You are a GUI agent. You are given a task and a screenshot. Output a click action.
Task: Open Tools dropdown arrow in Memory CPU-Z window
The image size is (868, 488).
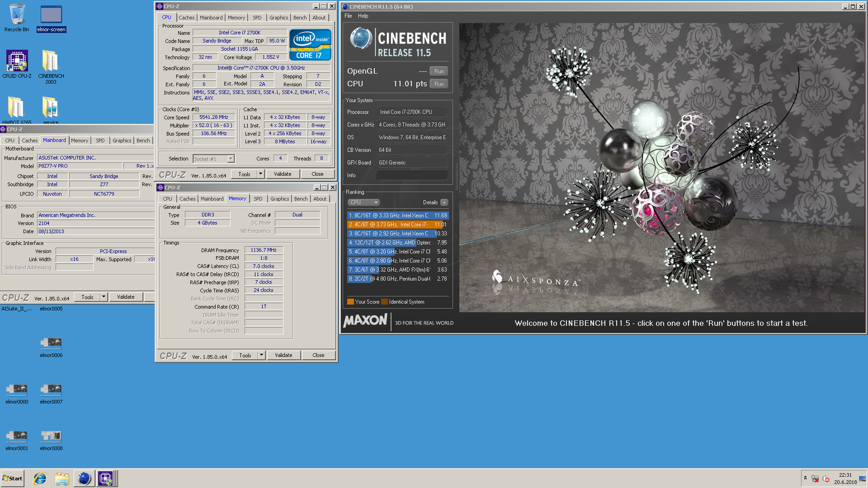pyautogui.click(x=261, y=356)
